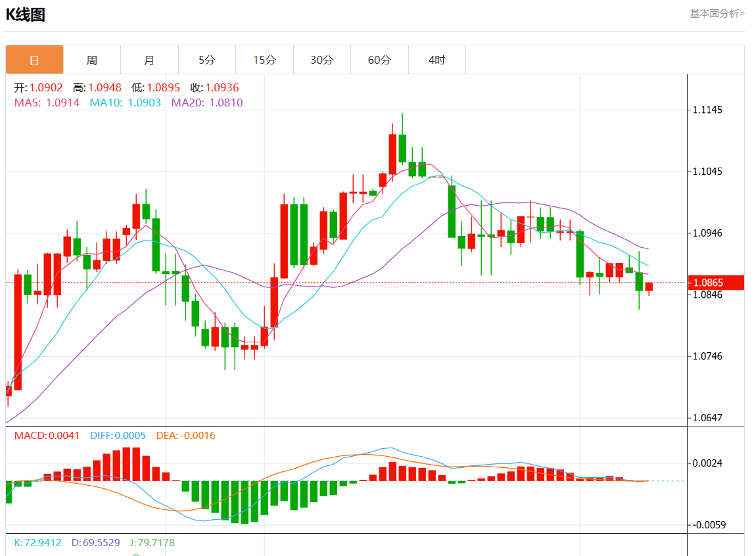This screenshot has width=756, height=556.
Task: Open the 60分 interval tab
Action: click(x=379, y=60)
